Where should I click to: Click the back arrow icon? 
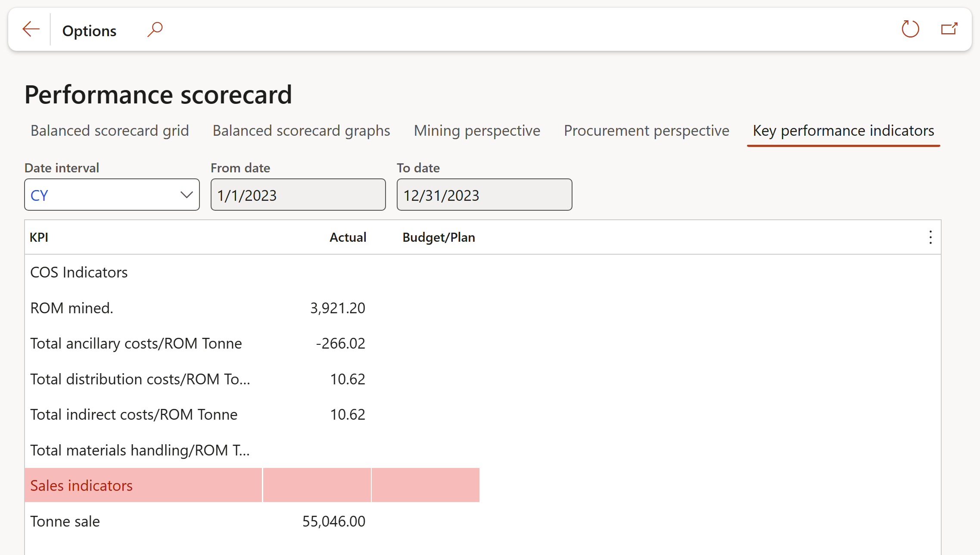31,29
